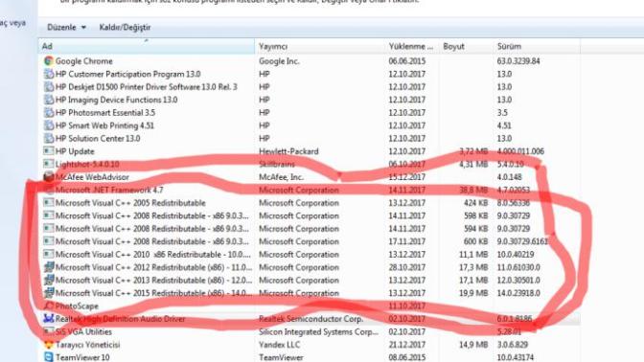Screen dimensions: 644x362
Task: Sort by the Ad column header
Action: [x=147, y=46]
